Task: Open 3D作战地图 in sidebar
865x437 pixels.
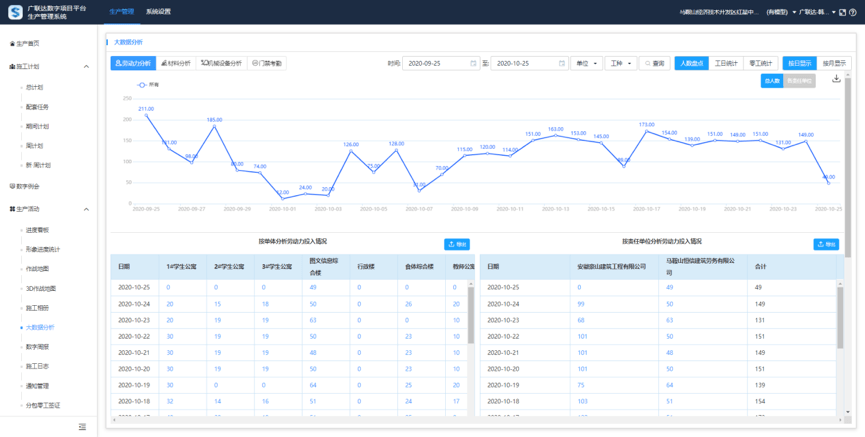Action: click(x=41, y=288)
